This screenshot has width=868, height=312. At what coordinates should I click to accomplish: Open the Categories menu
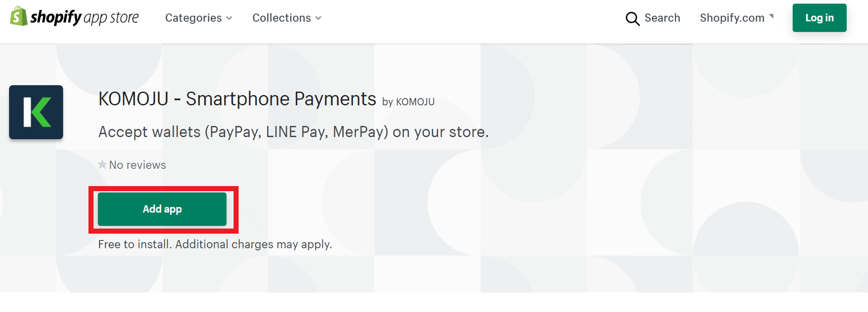pyautogui.click(x=194, y=18)
